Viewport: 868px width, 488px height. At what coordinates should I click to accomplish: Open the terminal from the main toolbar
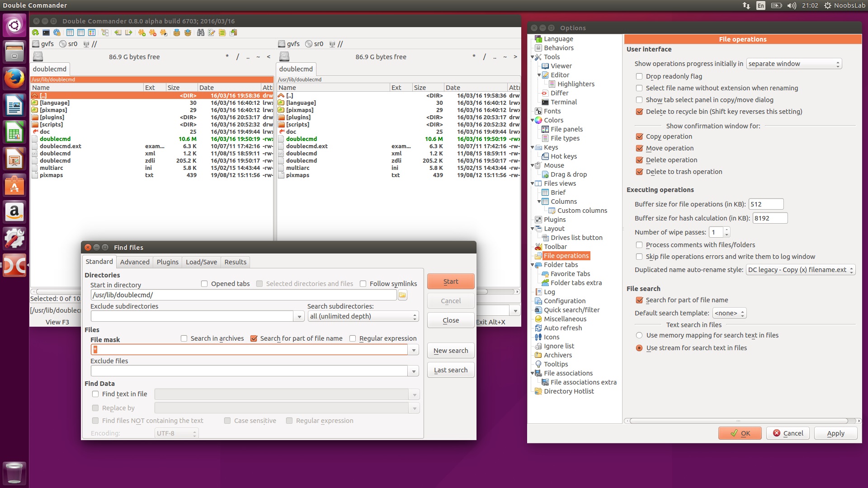pos(46,33)
